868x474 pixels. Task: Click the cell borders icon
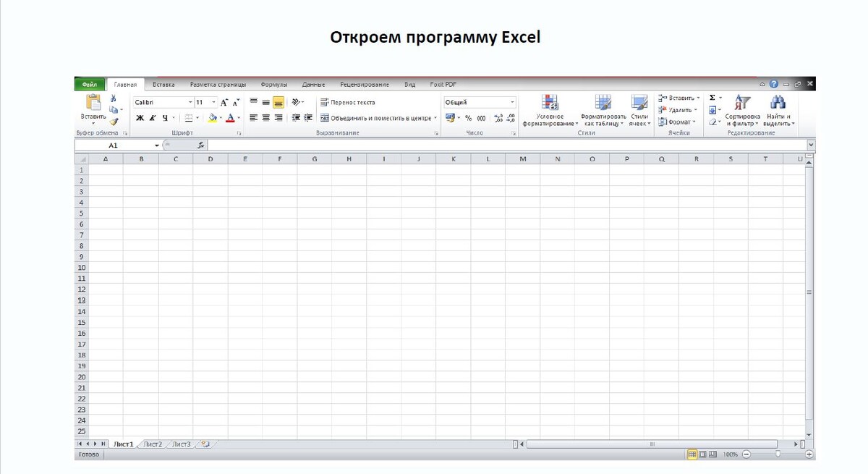(188, 118)
